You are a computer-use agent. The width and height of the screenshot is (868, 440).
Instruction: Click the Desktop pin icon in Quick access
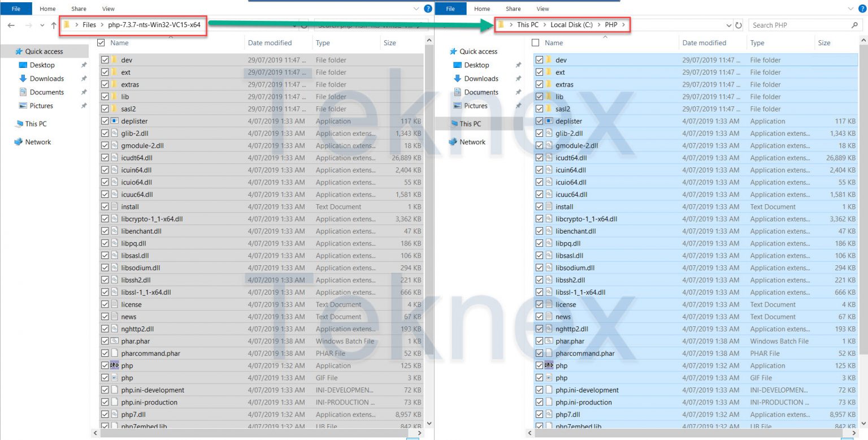coord(84,65)
